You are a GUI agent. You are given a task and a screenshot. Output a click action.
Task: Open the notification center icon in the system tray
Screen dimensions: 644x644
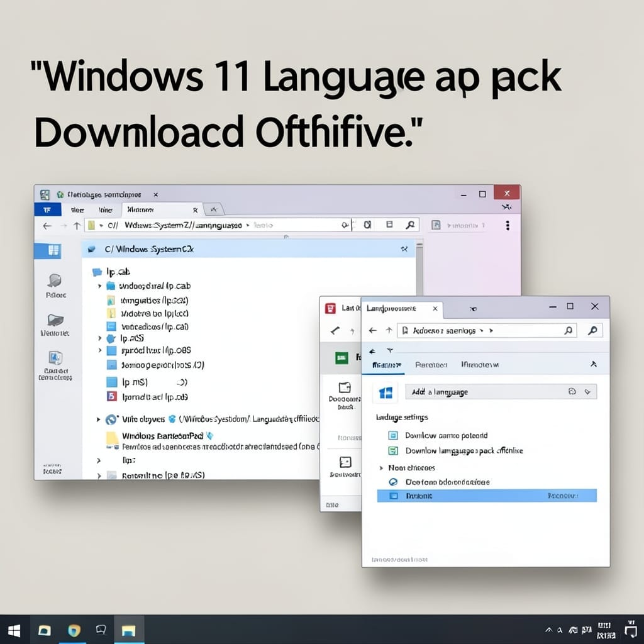pos(631,630)
